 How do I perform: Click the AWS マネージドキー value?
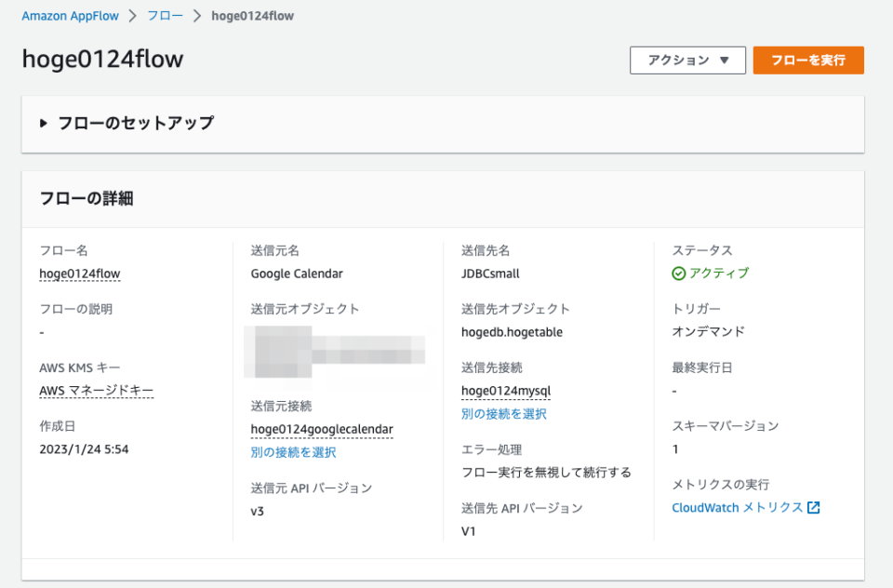pos(96,391)
